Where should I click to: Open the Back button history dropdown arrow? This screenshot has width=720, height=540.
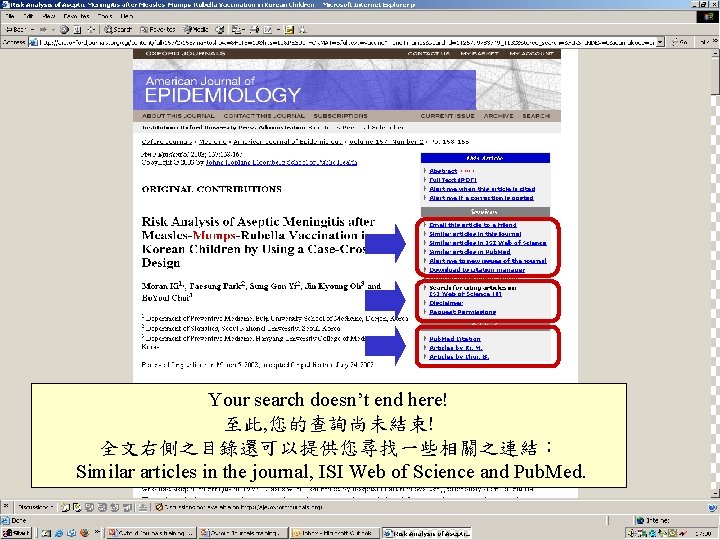click(32, 29)
